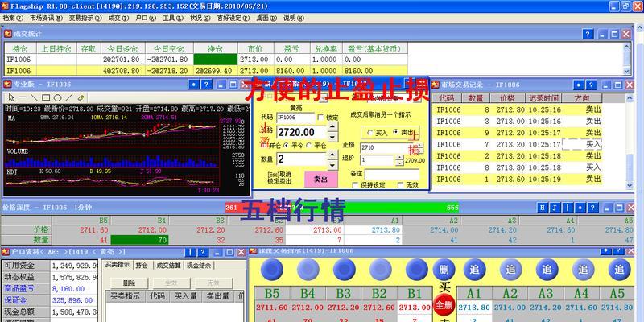Click the 备注 remarks input field

click(392, 174)
